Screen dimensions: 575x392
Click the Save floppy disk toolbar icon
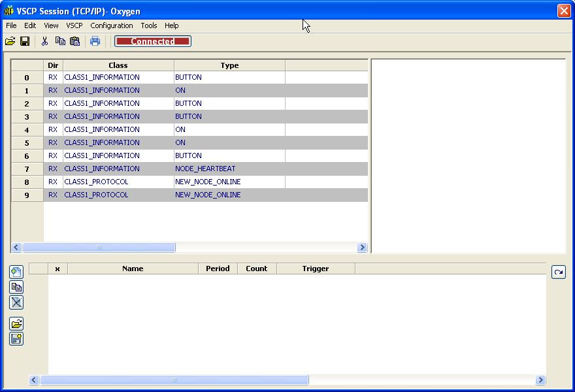point(25,41)
